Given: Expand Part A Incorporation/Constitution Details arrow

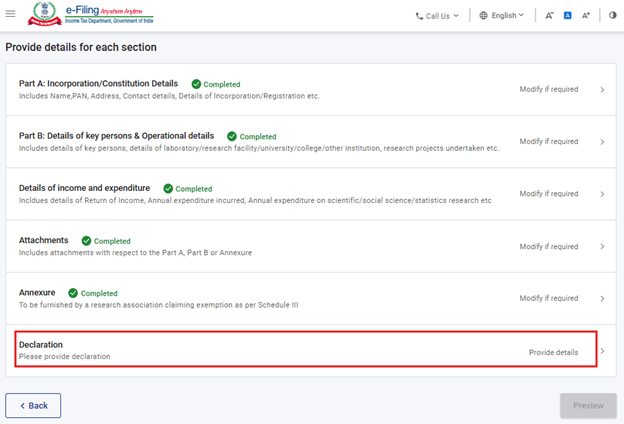Looking at the screenshot, I should (x=602, y=90).
